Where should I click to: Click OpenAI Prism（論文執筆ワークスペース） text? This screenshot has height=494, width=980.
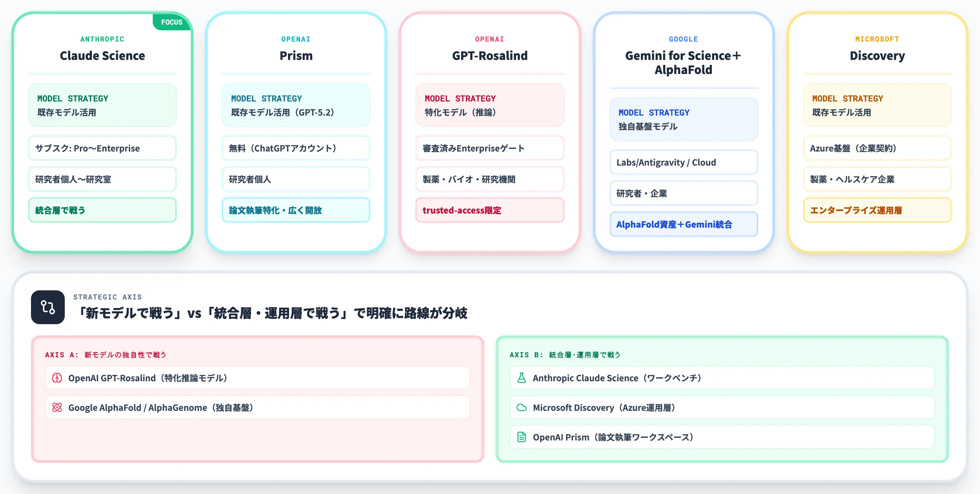[x=614, y=437]
